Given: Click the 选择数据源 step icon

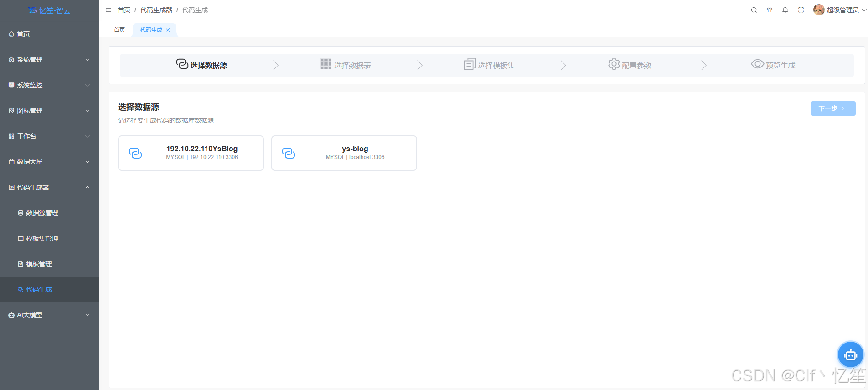Looking at the screenshot, I should pos(182,64).
